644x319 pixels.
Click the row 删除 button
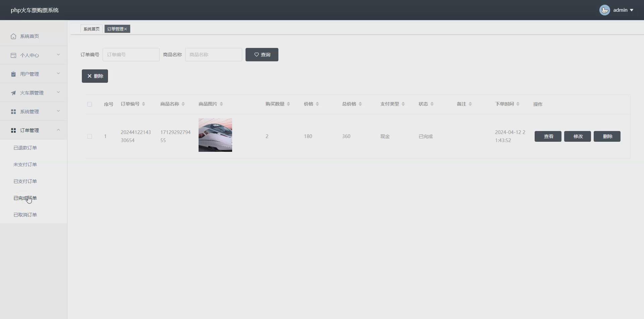click(607, 136)
